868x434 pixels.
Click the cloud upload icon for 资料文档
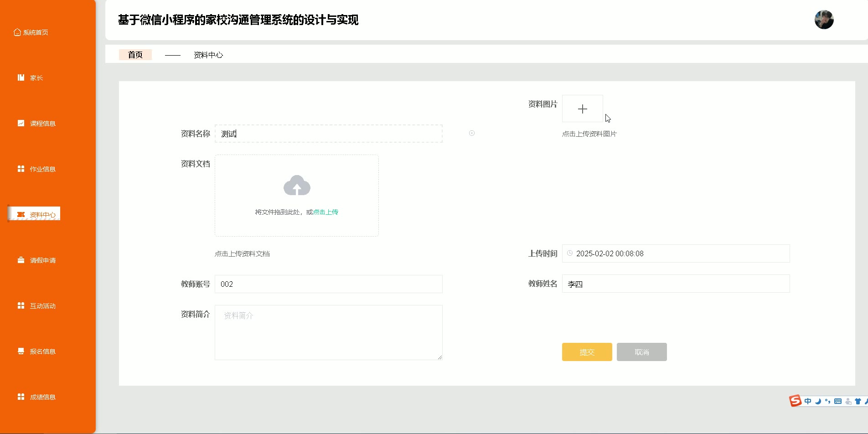[297, 186]
